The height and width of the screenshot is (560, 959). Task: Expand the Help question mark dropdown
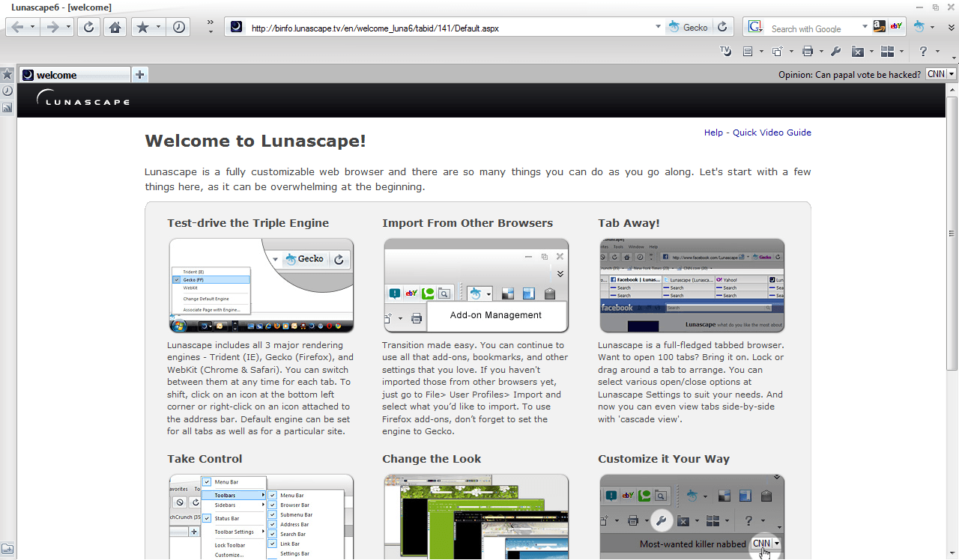tap(937, 52)
